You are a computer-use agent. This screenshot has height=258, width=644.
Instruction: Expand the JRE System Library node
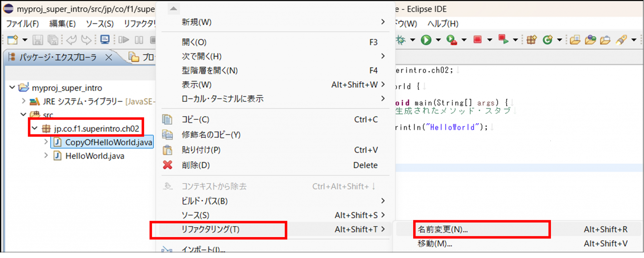pyautogui.click(x=24, y=101)
